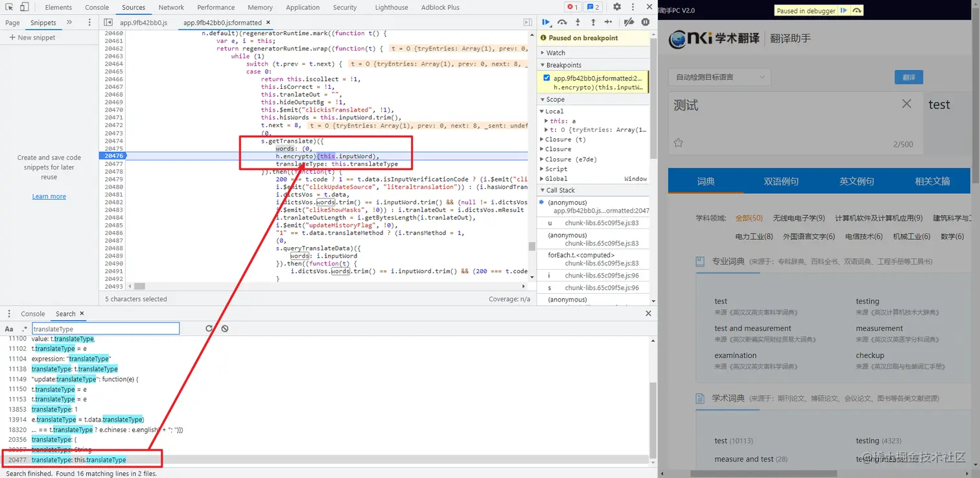This screenshot has height=478, width=980.
Task: Open the auto-detect target language dropdown
Action: [719, 77]
